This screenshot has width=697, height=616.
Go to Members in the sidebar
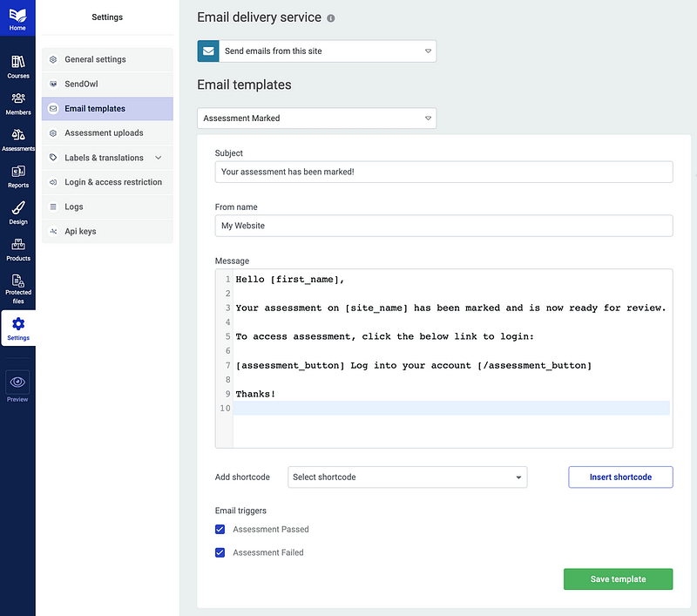click(17, 103)
